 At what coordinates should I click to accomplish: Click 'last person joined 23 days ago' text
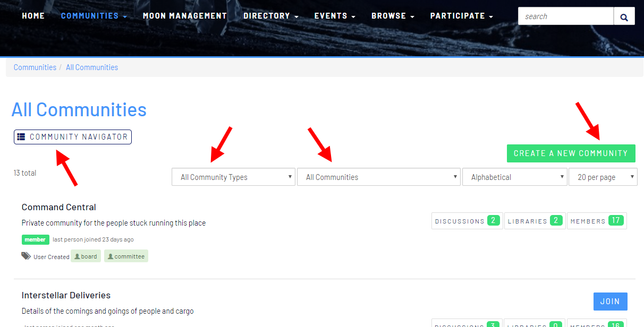click(93, 239)
